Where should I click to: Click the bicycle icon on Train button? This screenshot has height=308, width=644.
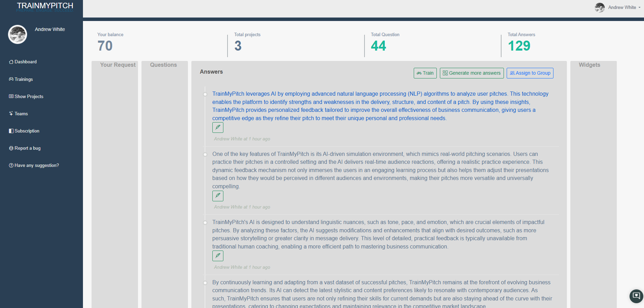[x=419, y=73]
